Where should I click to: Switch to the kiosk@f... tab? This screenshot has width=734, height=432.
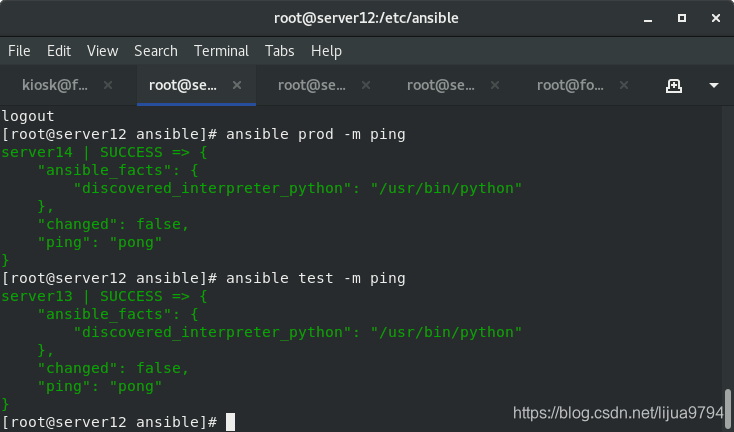(55, 85)
